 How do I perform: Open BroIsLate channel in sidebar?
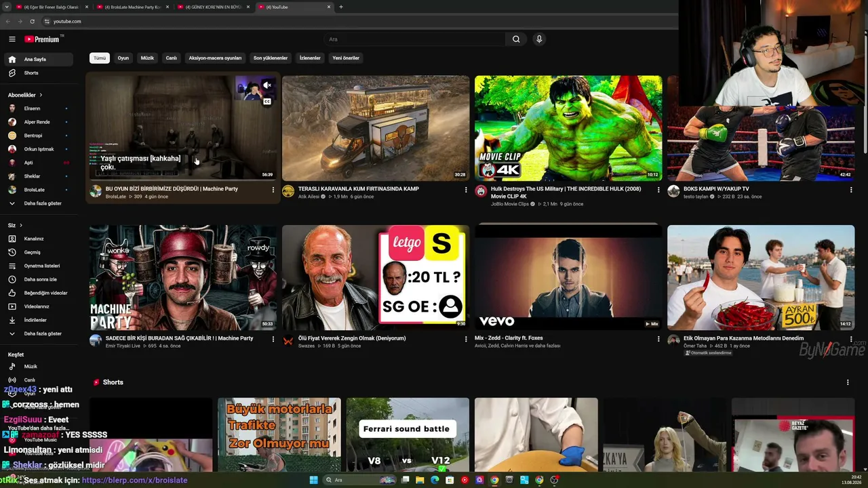coord(39,190)
